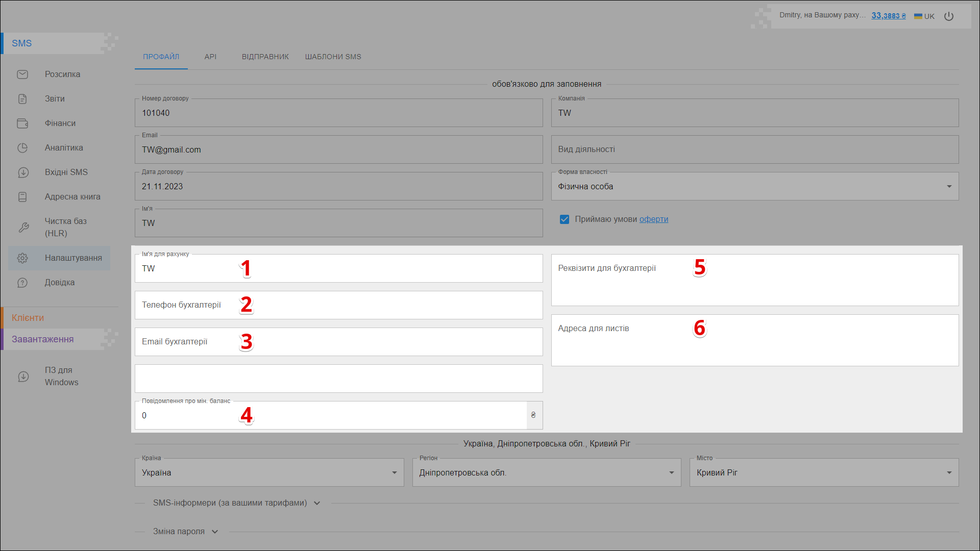The width and height of the screenshot is (980, 551).
Task: Expand the SMS-інформери section
Action: click(236, 503)
